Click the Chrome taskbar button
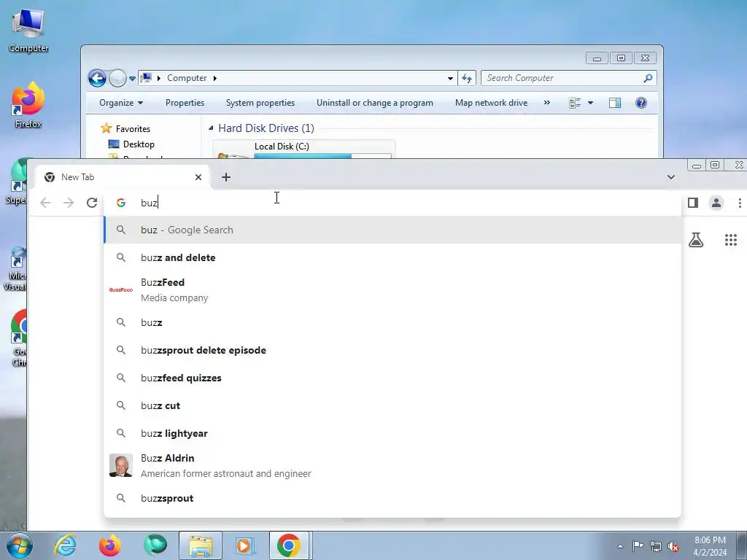Viewport: 747px width, 560px height. pyautogui.click(x=290, y=545)
